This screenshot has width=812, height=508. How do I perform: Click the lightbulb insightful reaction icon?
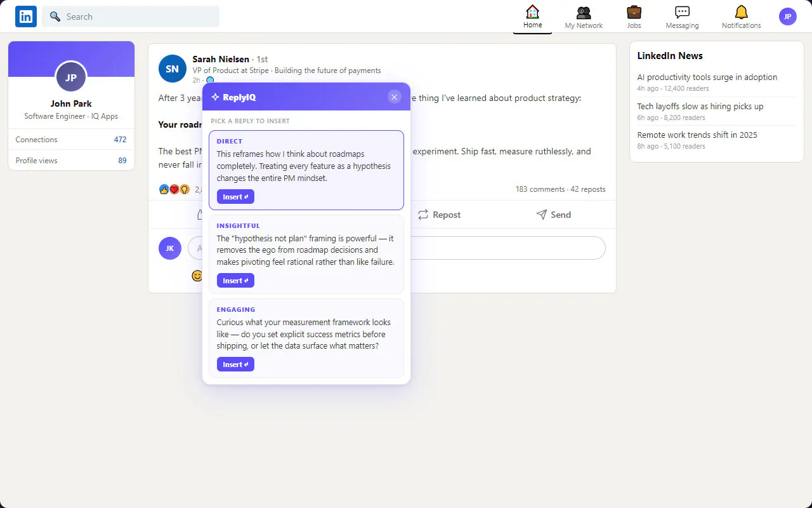(185, 189)
